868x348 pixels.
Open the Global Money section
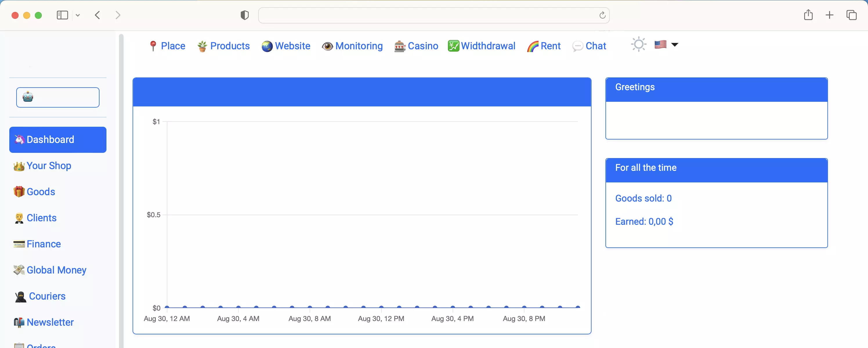pyautogui.click(x=56, y=270)
